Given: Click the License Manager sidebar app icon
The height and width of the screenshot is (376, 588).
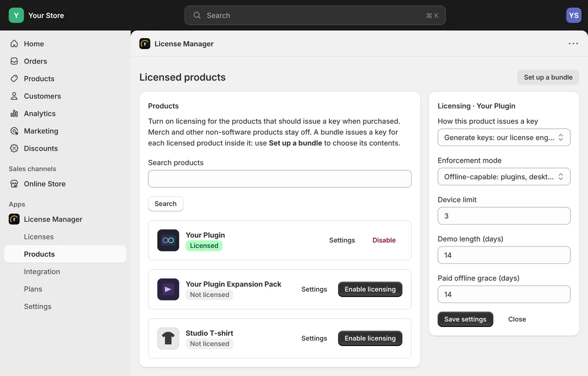Looking at the screenshot, I should tap(14, 219).
